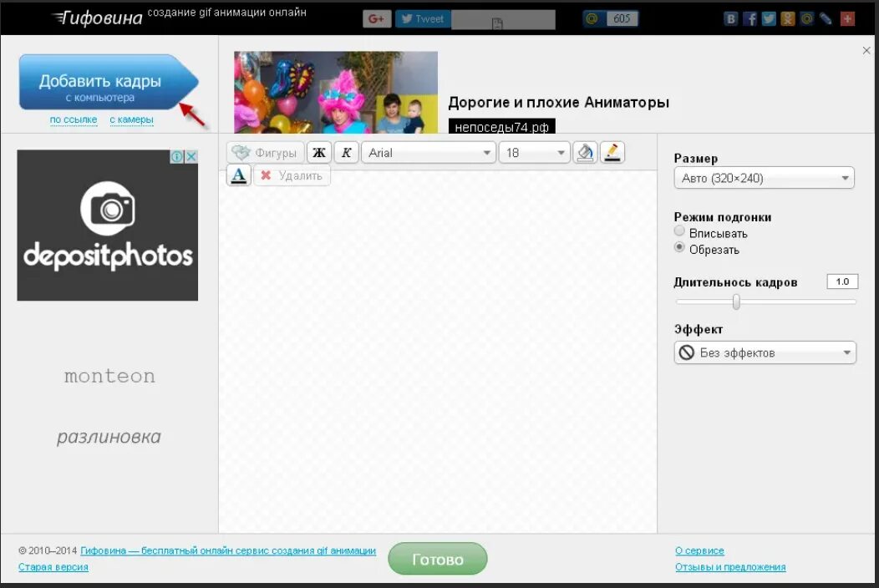Share via Facebook icon
This screenshot has width=879, height=588.
click(x=750, y=19)
